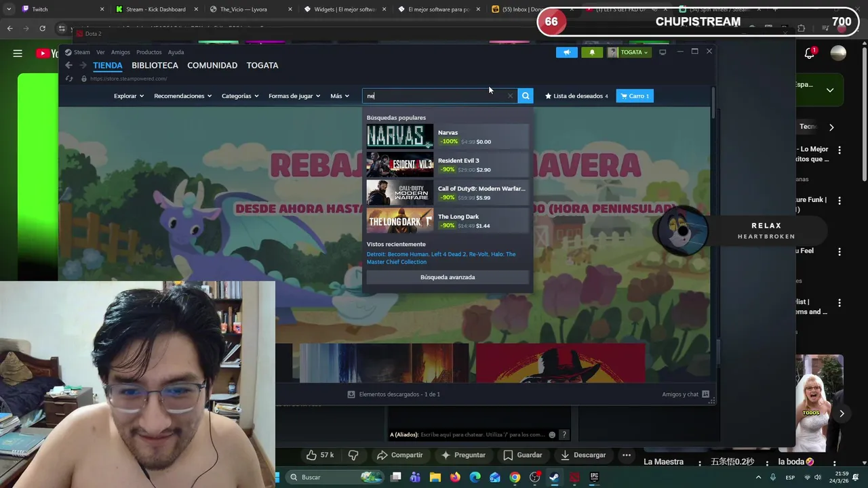Open the Ver menu
Viewport: 868px width, 488px height.
(100, 52)
